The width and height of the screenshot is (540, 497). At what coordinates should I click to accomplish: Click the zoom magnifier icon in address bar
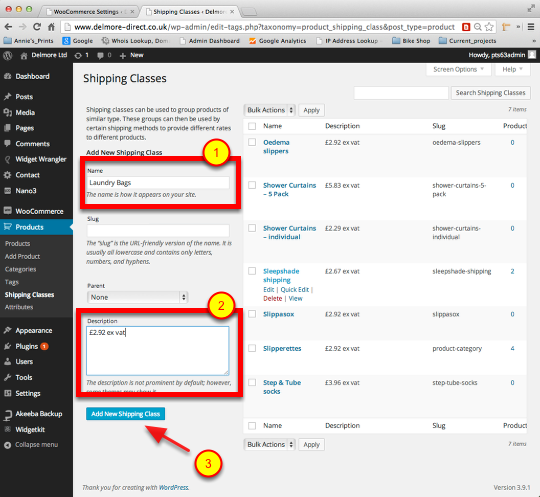(x=478, y=27)
